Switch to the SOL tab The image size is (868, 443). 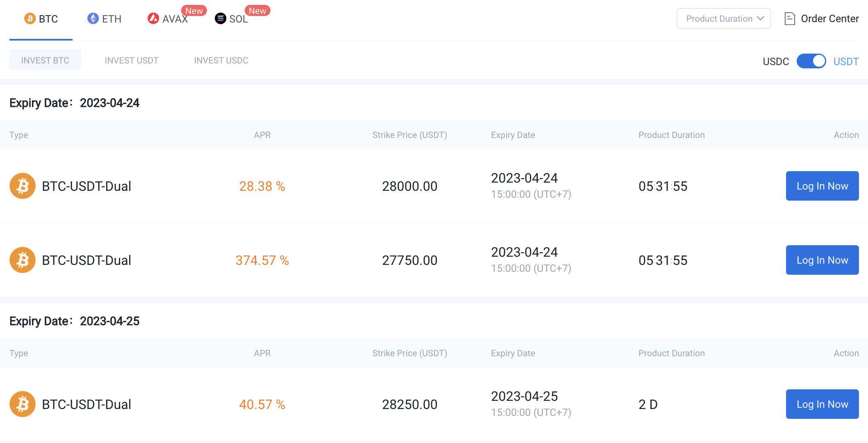[x=232, y=19]
